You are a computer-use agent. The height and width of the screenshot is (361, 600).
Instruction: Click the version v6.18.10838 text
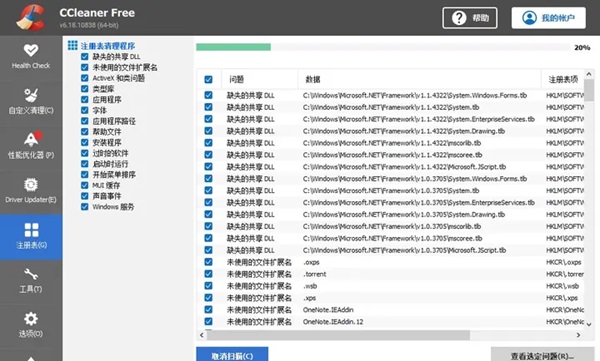(x=89, y=25)
